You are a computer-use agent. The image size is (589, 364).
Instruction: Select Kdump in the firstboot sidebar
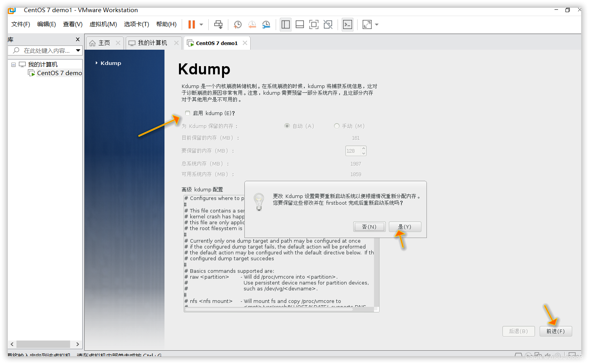pos(111,63)
